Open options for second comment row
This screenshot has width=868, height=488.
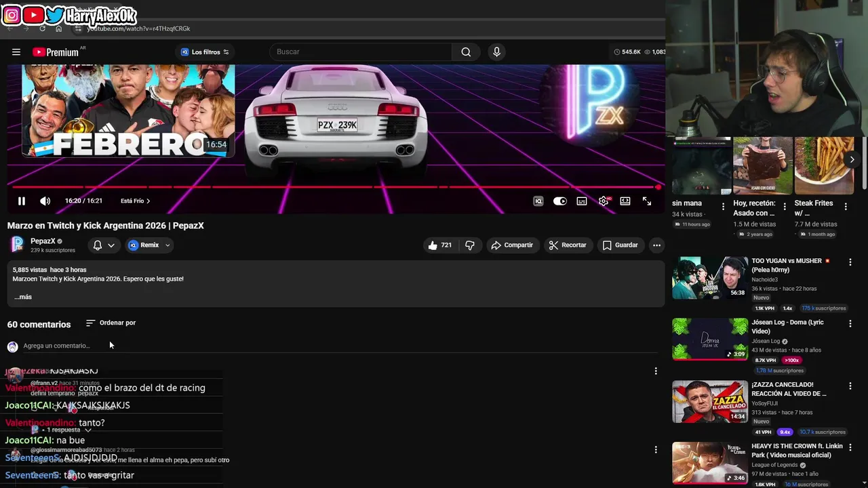pos(656,449)
